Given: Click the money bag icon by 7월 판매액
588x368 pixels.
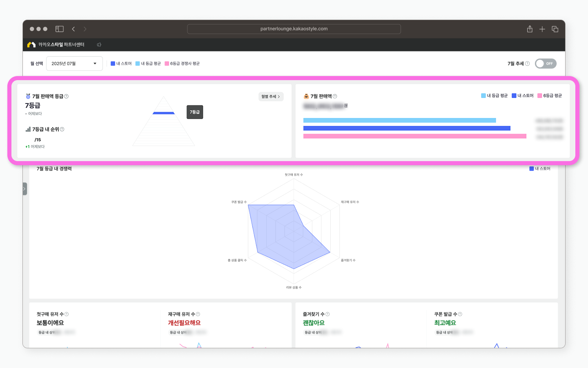Looking at the screenshot, I should (306, 96).
